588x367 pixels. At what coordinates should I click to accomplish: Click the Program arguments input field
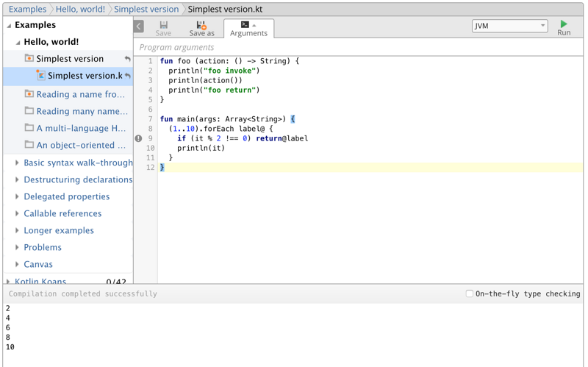click(x=358, y=47)
